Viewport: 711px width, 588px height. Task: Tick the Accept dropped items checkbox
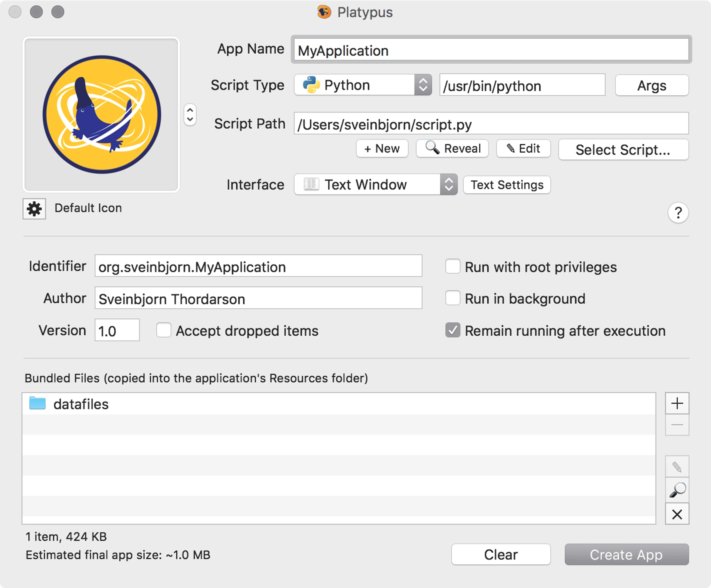pyautogui.click(x=164, y=330)
